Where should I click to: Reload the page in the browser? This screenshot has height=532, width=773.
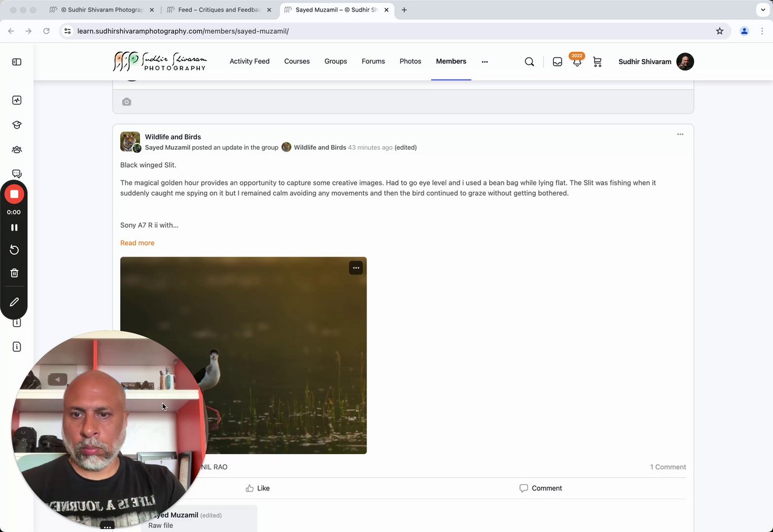(46, 31)
